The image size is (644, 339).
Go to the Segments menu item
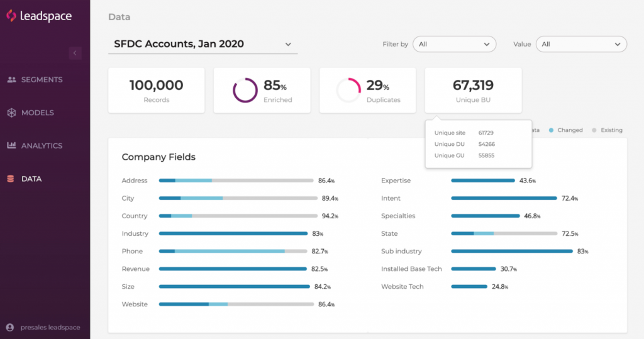click(x=42, y=80)
